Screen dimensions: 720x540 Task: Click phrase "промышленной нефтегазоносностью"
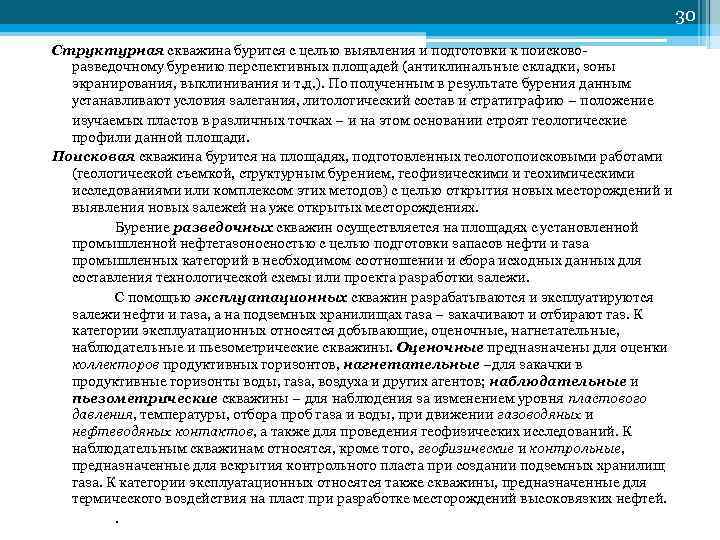(193, 244)
